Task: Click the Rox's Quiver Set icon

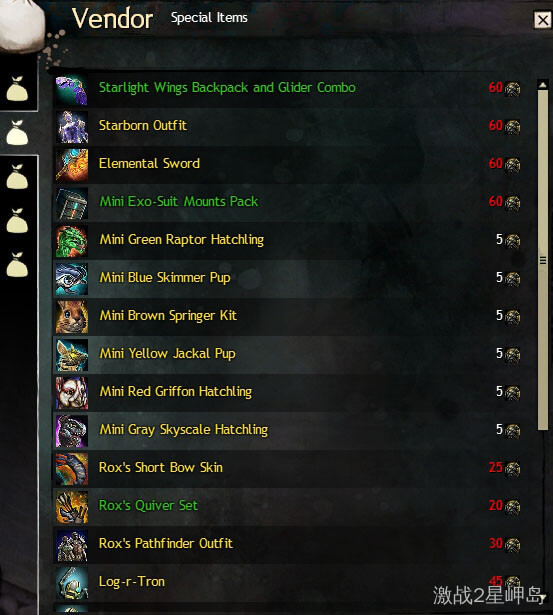Action: point(72,508)
